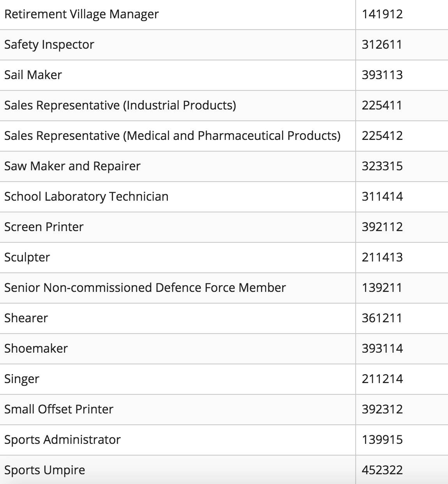This screenshot has height=484, width=448.
Task: Select the code 225412 cell
Action: [382, 136]
